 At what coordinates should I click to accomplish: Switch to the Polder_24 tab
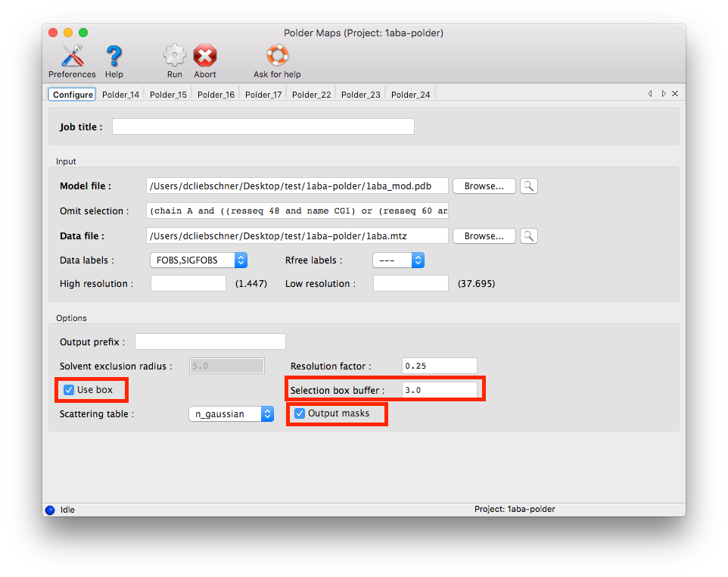click(411, 95)
